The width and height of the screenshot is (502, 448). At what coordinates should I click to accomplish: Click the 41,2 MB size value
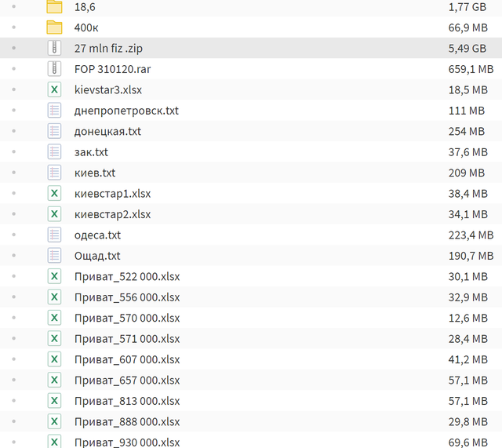[x=467, y=359]
